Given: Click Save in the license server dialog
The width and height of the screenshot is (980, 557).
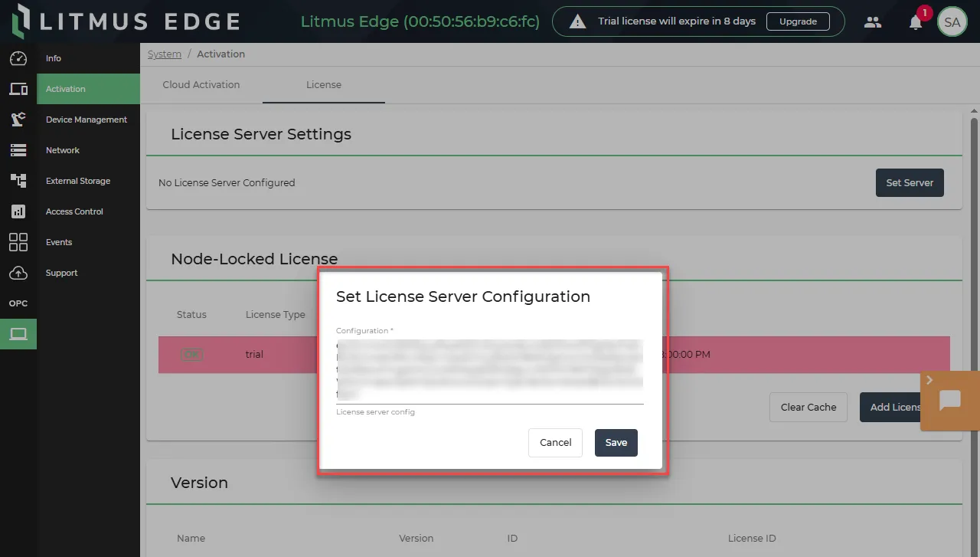Looking at the screenshot, I should click(616, 443).
